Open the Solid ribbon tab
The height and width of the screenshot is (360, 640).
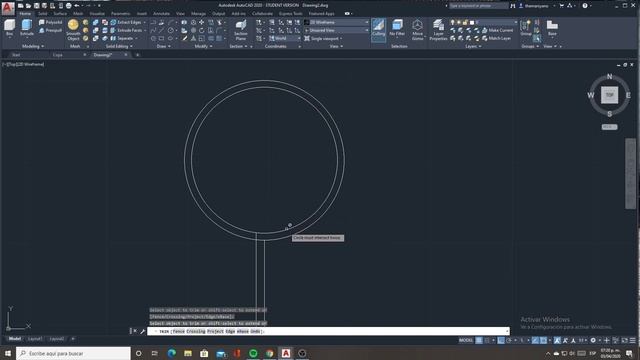42,13
